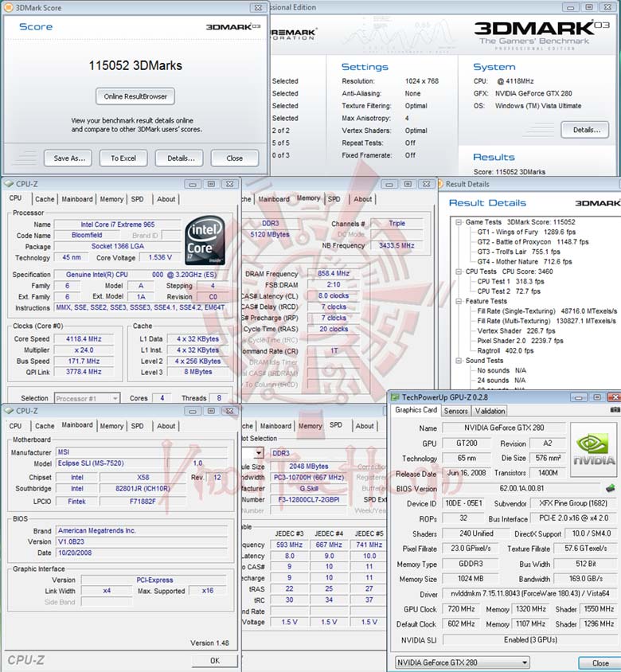Viewport: 621px width, 672px height.
Task: Select the 'Ragtroll 402.0 fps' row
Action: point(506,350)
